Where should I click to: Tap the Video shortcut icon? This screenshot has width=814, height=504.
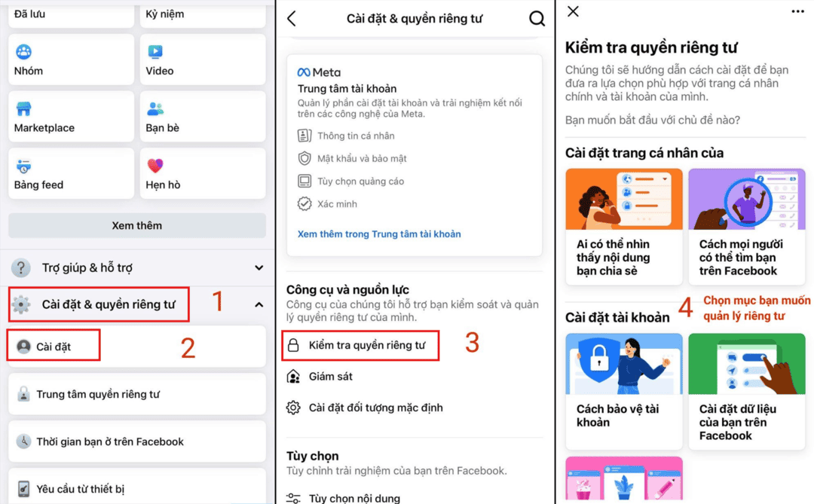pyautogui.click(x=155, y=52)
